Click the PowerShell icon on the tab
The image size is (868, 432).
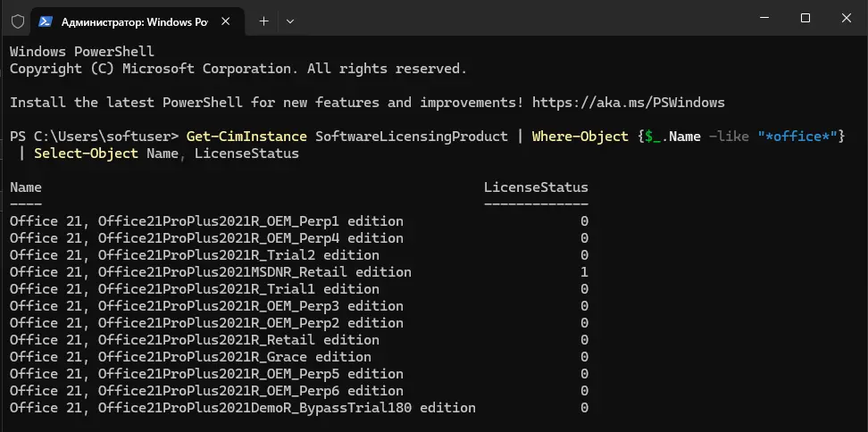tap(46, 21)
